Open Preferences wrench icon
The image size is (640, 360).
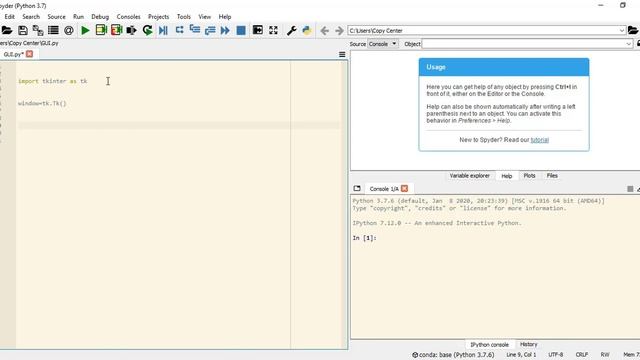click(x=291, y=30)
